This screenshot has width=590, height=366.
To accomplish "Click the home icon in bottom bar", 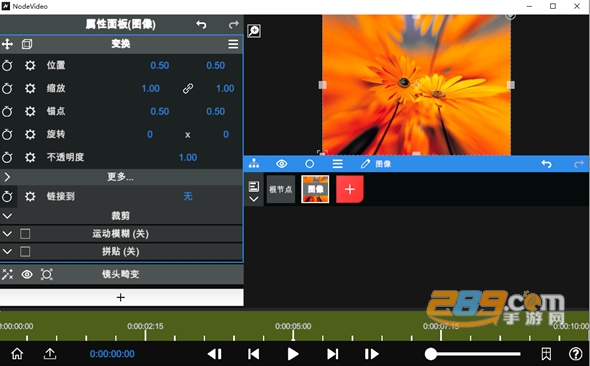I will tap(17, 354).
